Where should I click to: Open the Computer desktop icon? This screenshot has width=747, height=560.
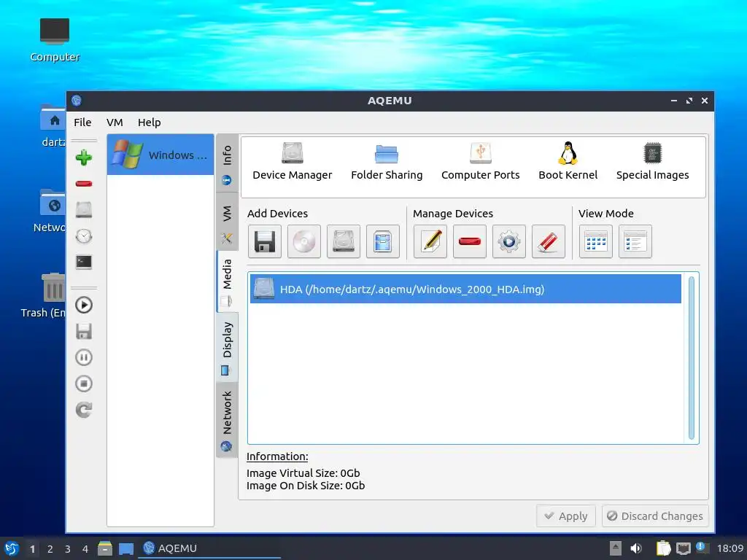[55, 40]
